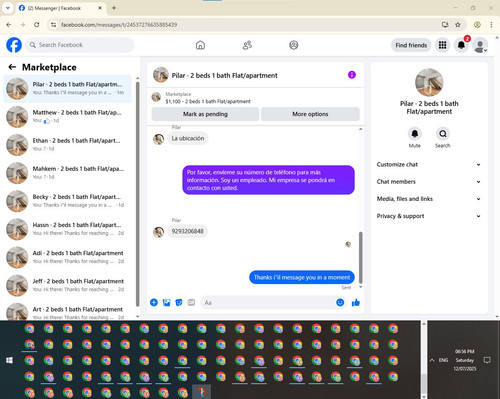Screen dimensions: 500x399
Task: Open Chrome three-dot menu
Action: 491,25
